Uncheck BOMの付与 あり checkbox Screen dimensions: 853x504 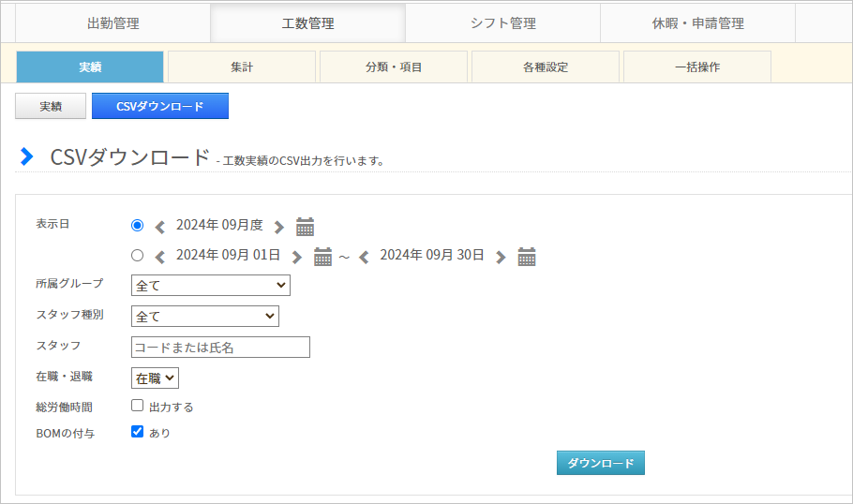coord(137,431)
